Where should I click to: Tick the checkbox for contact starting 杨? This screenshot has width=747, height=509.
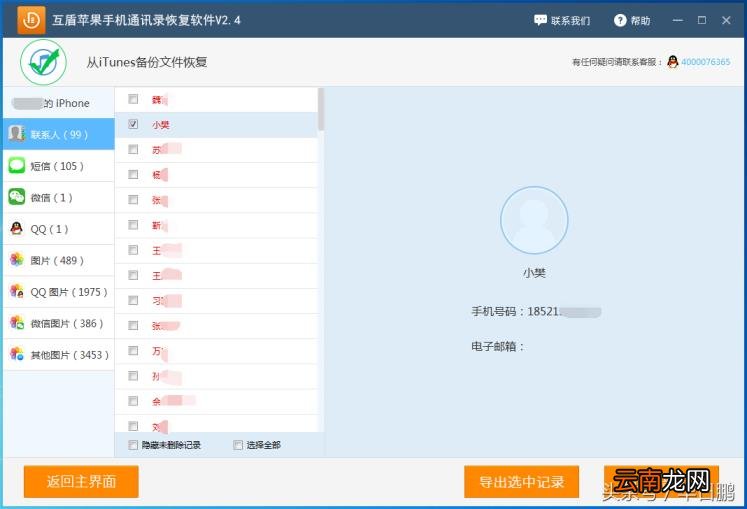(x=133, y=174)
